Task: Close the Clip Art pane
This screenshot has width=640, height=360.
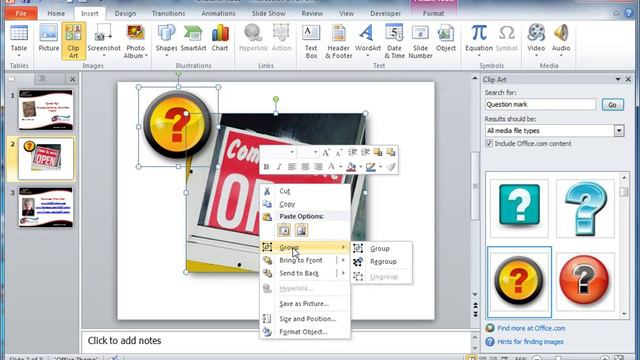Action: 629,80
